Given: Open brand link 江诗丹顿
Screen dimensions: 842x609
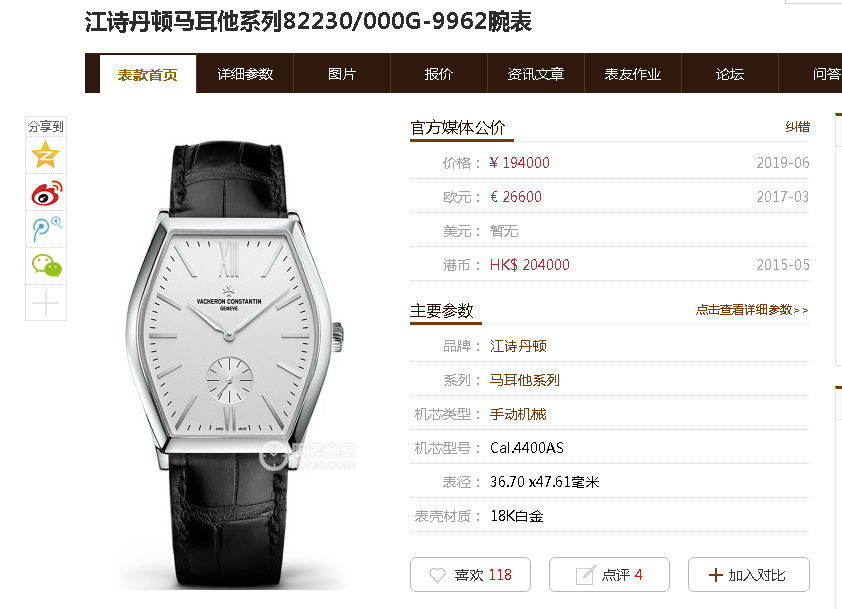Looking at the screenshot, I should [518, 346].
